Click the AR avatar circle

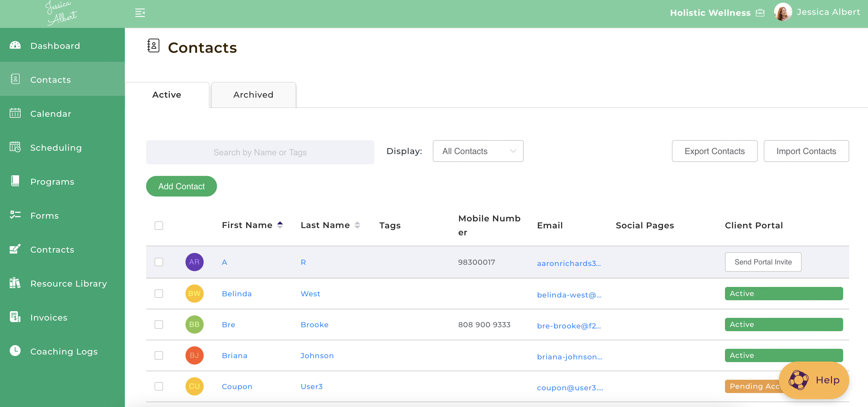coord(195,262)
